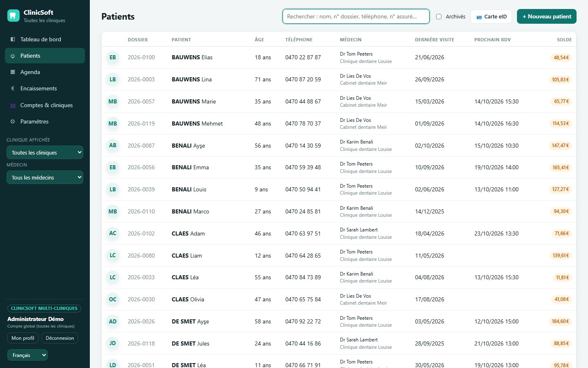The width and height of the screenshot is (588, 368).
Task: Navigate to Comptes & cliniques
Action: pyautogui.click(x=45, y=105)
